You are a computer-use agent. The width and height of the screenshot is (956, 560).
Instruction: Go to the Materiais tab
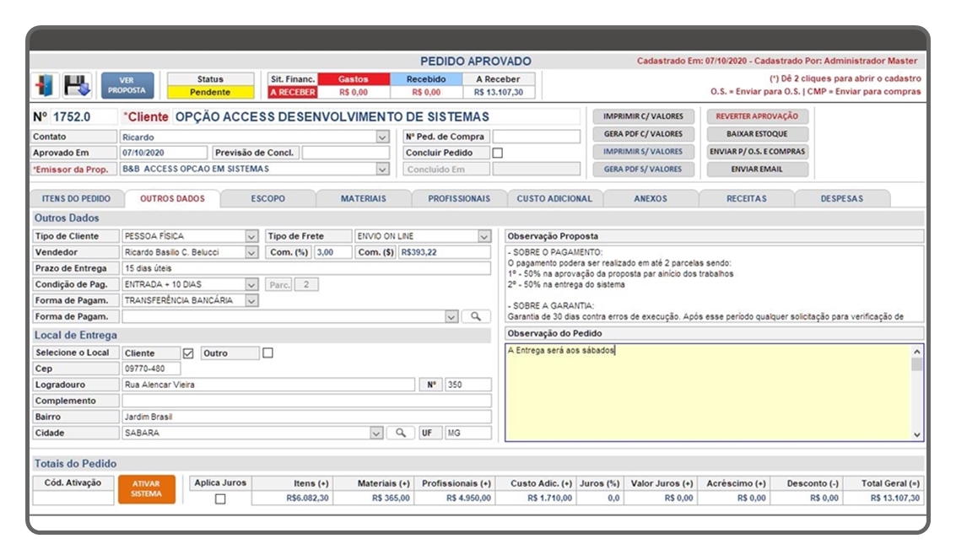pyautogui.click(x=364, y=199)
